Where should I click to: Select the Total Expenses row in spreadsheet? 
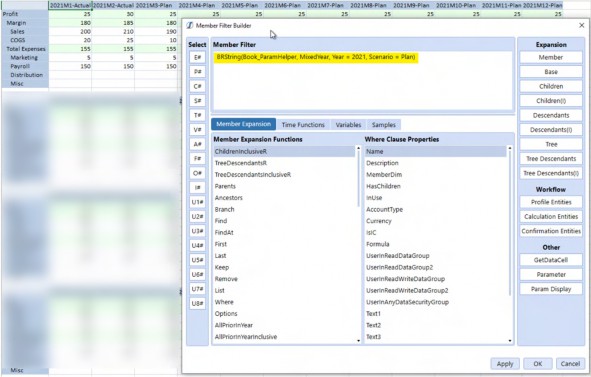(25, 49)
